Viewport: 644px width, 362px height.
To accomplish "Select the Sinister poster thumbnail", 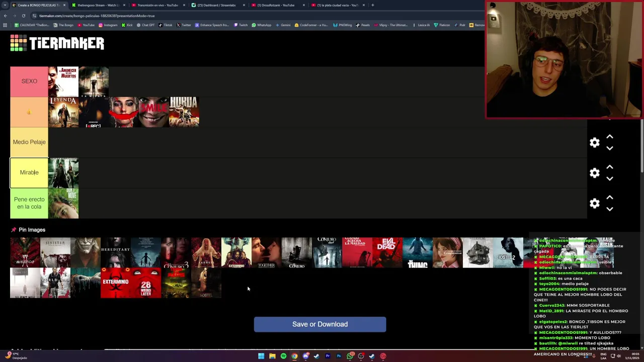I will (x=55, y=252).
